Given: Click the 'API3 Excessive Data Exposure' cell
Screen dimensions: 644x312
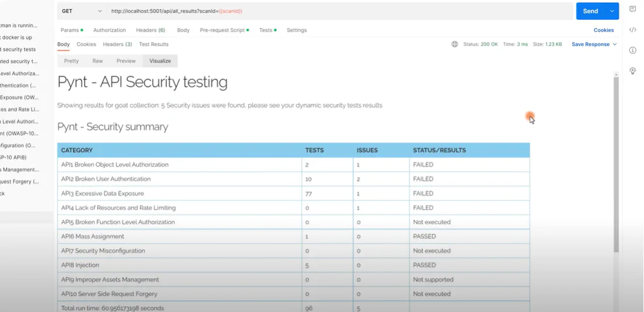Looking at the screenshot, I should [180, 193].
